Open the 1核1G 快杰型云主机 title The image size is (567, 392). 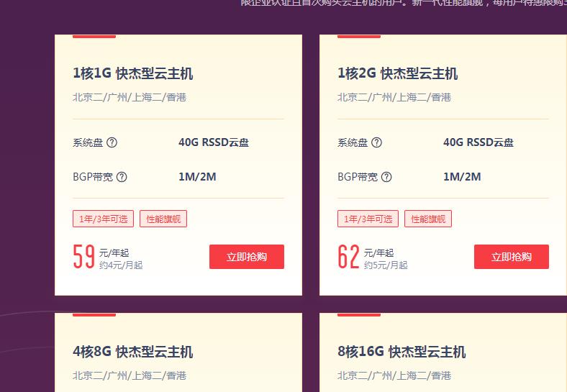pyautogui.click(x=132, y=73)
